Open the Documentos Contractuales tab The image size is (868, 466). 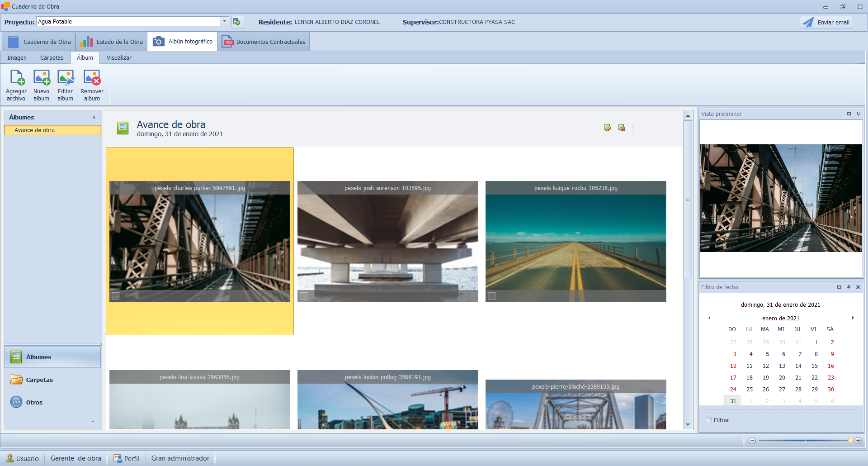(264, 42)
